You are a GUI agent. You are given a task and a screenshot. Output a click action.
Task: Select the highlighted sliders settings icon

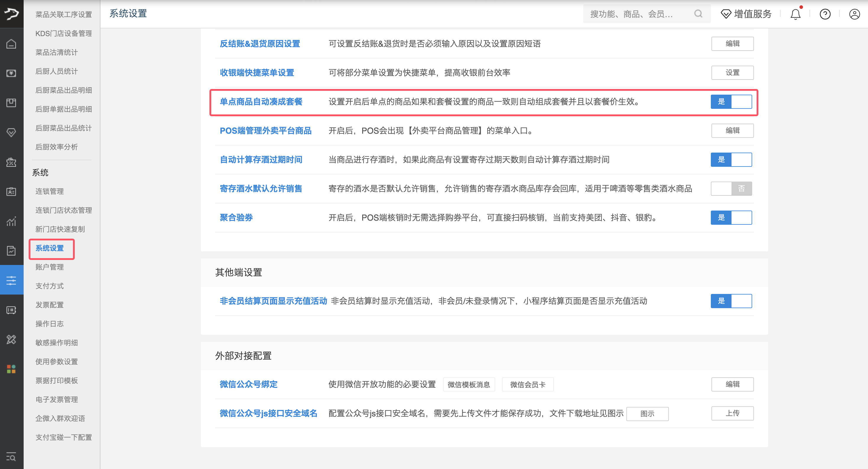[x=12, y=280]
